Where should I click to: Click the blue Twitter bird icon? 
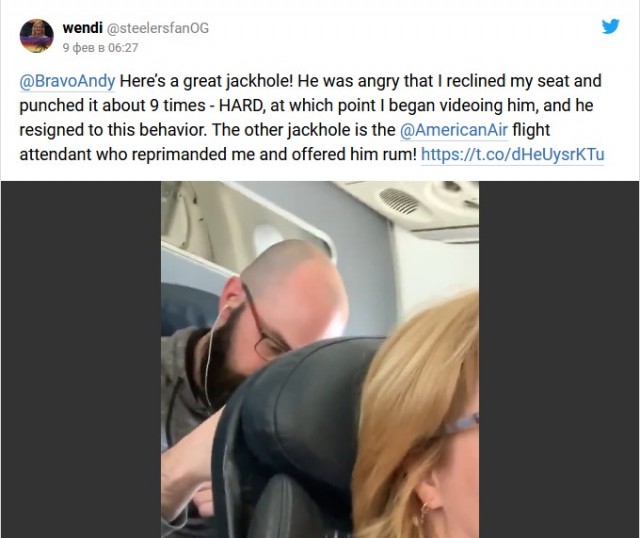(x=610, y=27)
